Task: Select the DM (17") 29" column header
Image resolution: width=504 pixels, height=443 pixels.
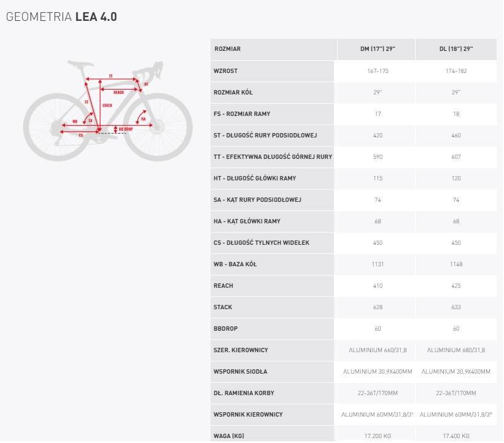Action: pos(376,49)
